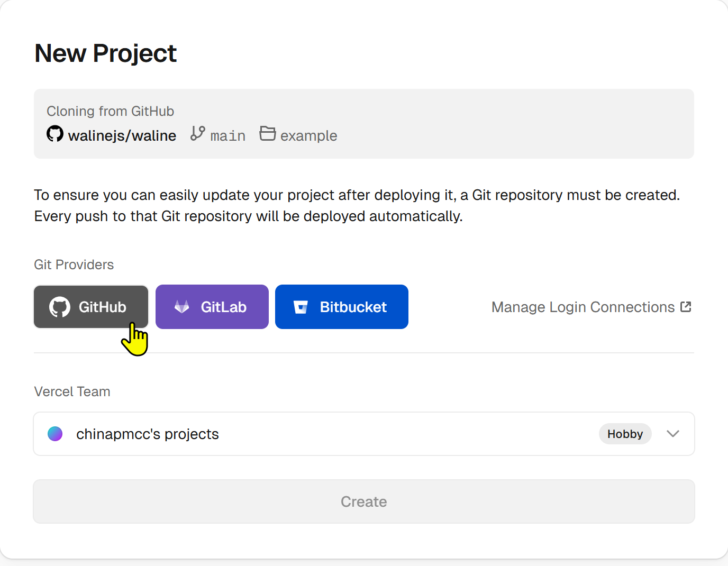
Task: Choose GitLab text as Git provider
Action: coord(223,307)
